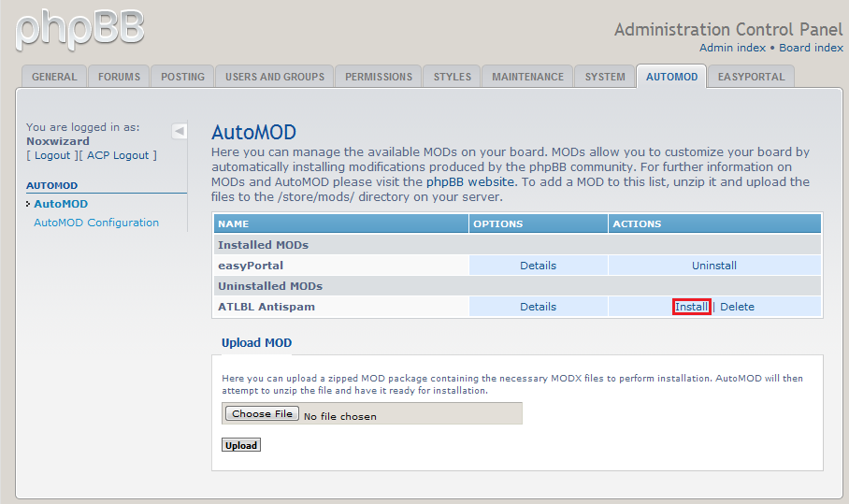Switch to the POSTING tab
The image size is (849, 504).
182,77
